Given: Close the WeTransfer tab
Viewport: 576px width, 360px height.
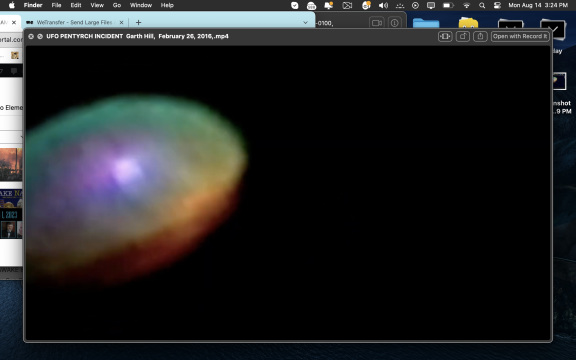Looking at the screenshot, I should 121,22.
